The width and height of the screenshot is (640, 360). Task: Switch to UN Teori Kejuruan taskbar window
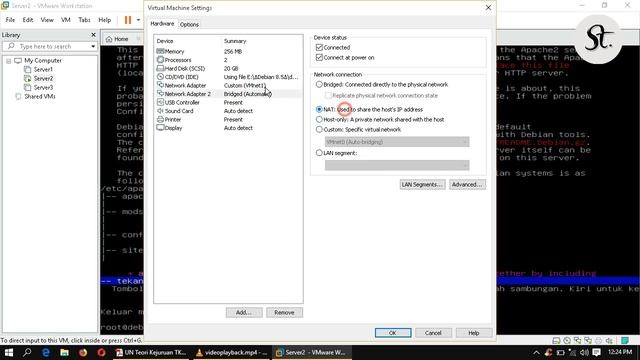click(151, 352)
